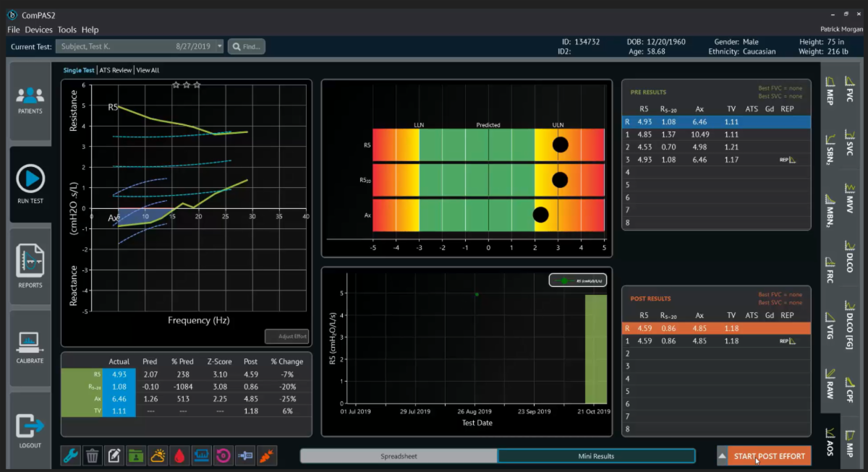868x472 pixels.
Task: Click the wrench settings icon
Action: 71,455
